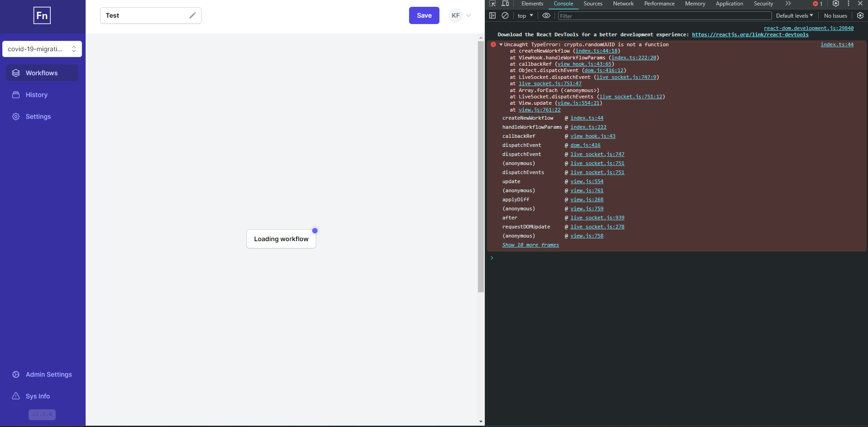868x427 pixels.
Task: Activate the inspect element tool in DevTools
Action: tap(492, 4)
